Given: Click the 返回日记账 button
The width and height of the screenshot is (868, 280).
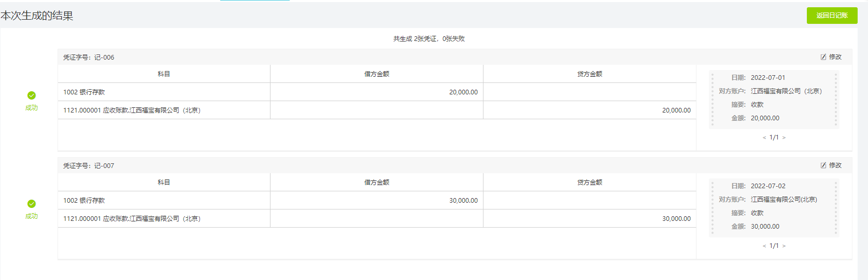Looking at the screenshot, I should pos(832,16).
